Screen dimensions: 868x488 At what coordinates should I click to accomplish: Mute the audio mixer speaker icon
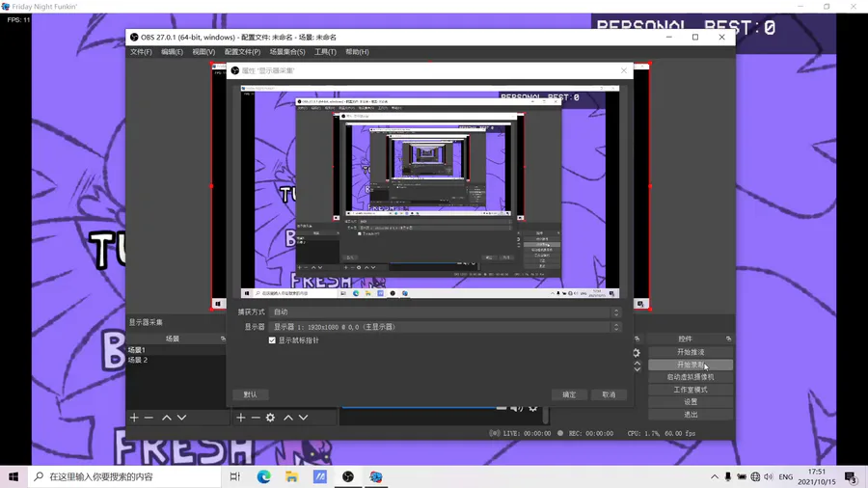point(517,408)
